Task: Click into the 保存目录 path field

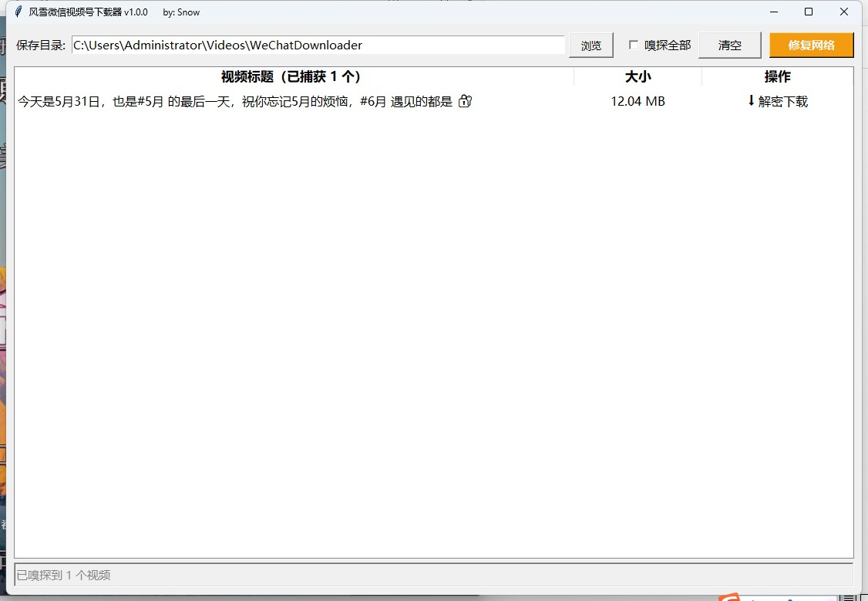Action: (318, 46)
